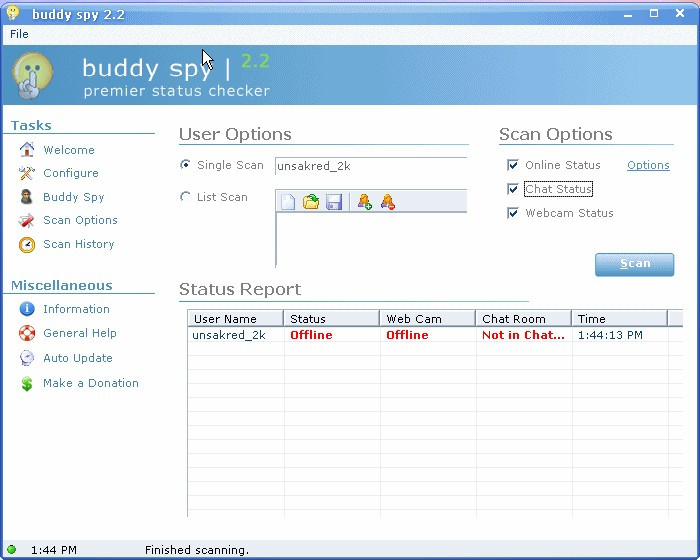Open the Buddy Spy task link

74,197
